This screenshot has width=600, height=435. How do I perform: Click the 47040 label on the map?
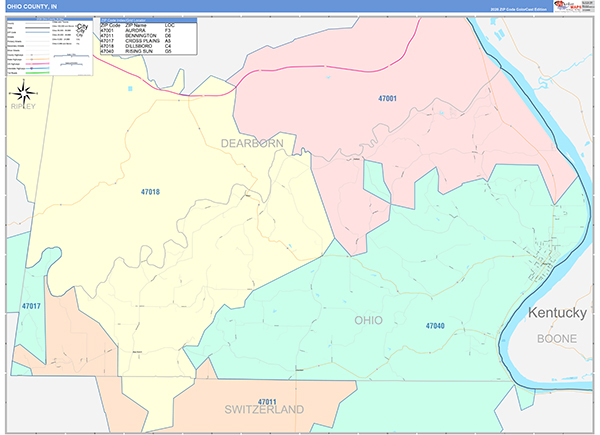pyautogui.click(x=435, y=326)
